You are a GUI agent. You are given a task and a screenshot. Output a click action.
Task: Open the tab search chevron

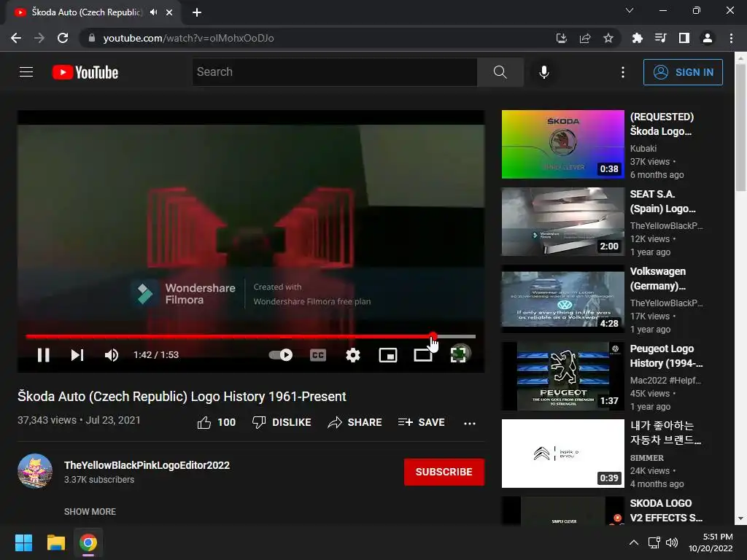pos(630,10)
